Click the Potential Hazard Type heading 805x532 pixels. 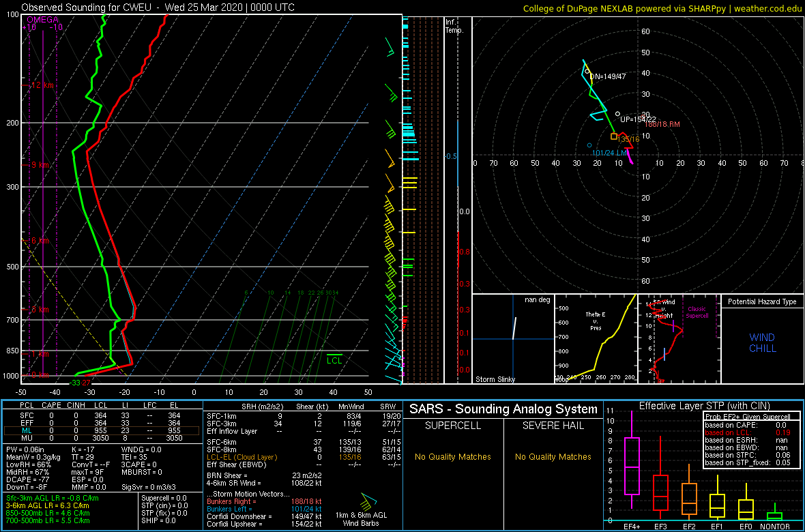pyautogui.click(x=762, y=301)
